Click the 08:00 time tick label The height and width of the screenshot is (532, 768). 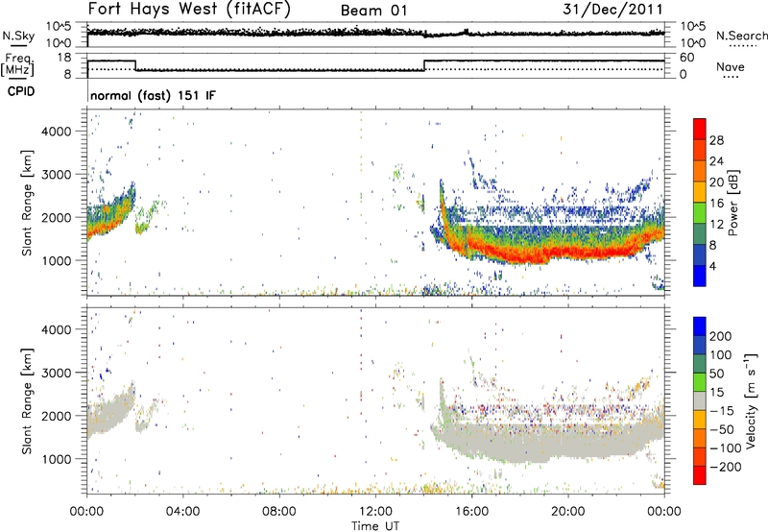point(278,512)
